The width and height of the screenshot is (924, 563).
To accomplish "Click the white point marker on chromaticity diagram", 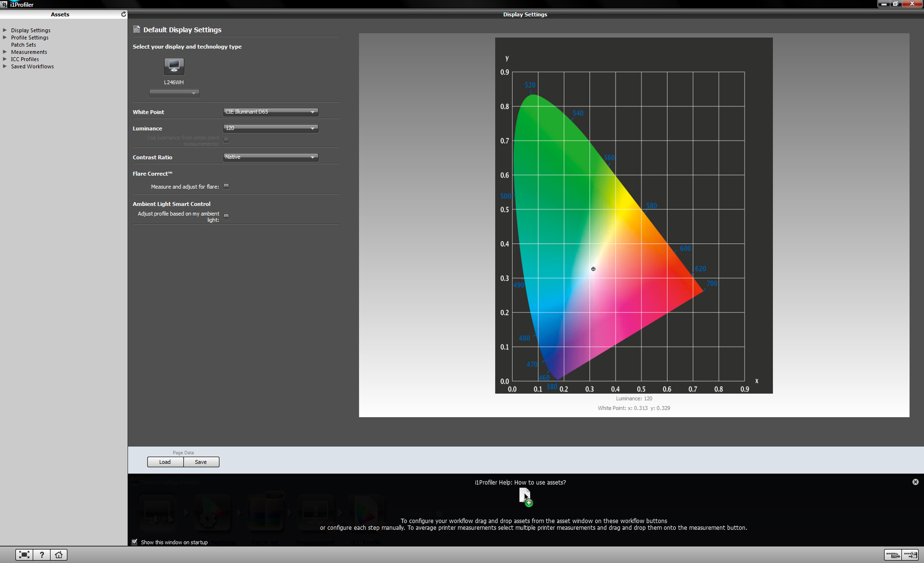I will [593, 269].
